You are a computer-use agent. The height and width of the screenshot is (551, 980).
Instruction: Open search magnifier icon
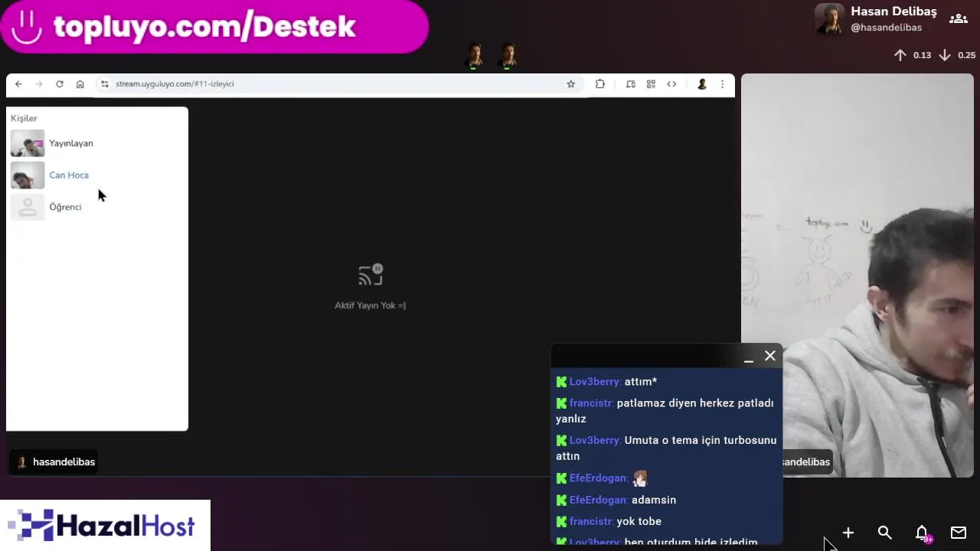pyautogui.click(x=885, y=533)
